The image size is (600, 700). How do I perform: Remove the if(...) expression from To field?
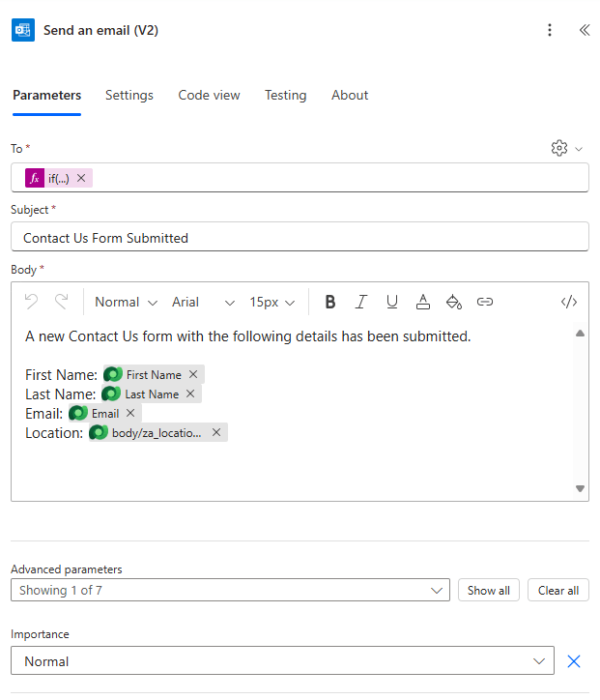point(81,178)
